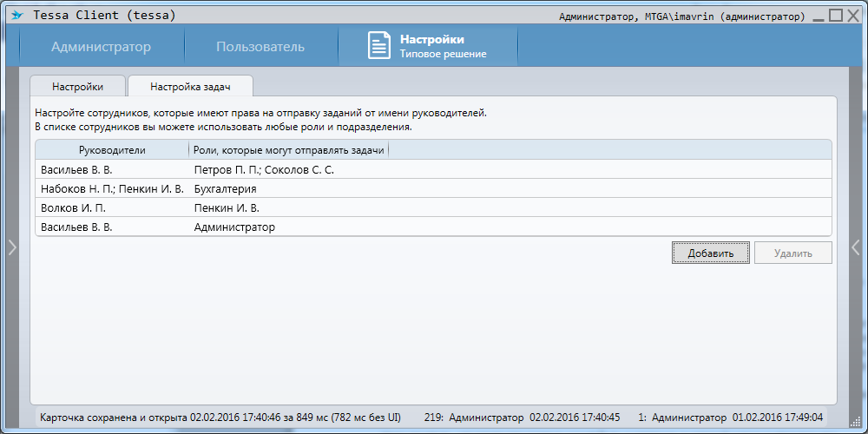Select the Настройка задач sub-tab
This screenshot has width=868, height=434.
[189, 87]
